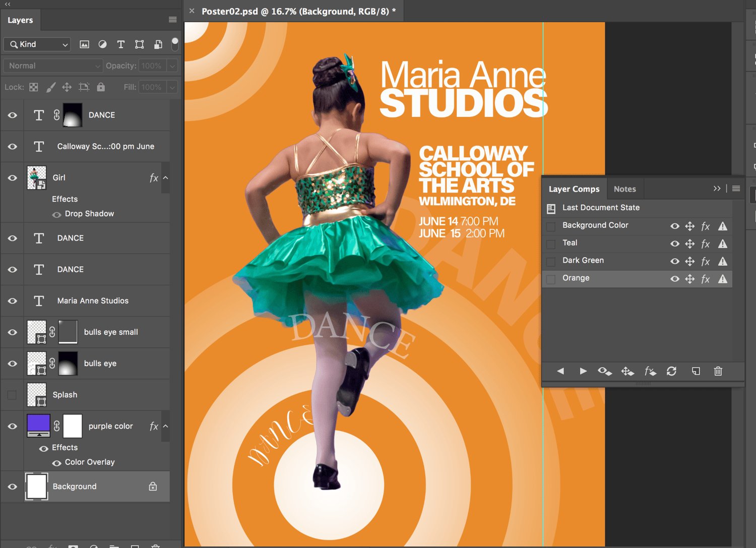Restore the Last Document State
This screenshot has height=548, width=756.
[601, 208]
